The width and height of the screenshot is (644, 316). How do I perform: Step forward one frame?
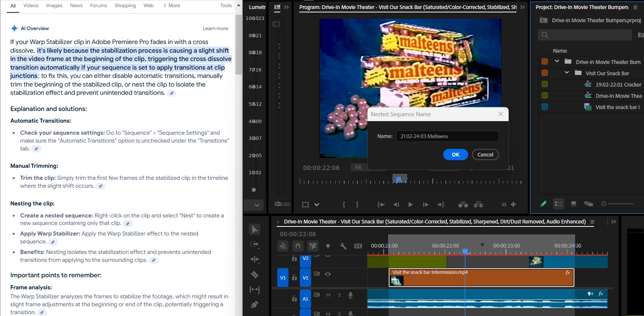[x=425, y=205]
